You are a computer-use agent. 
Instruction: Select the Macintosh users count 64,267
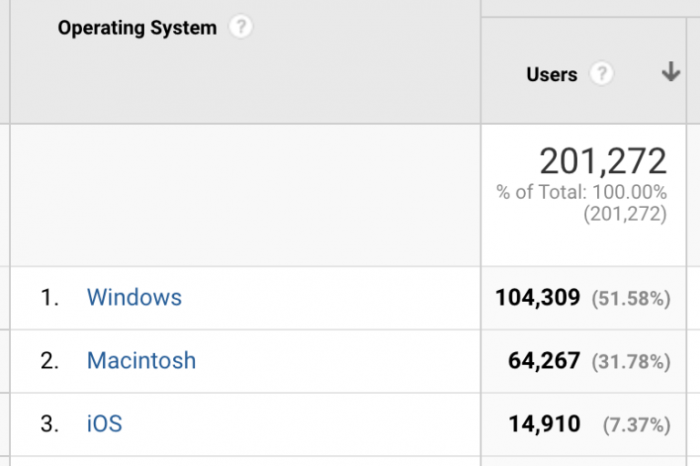point(544,361)
